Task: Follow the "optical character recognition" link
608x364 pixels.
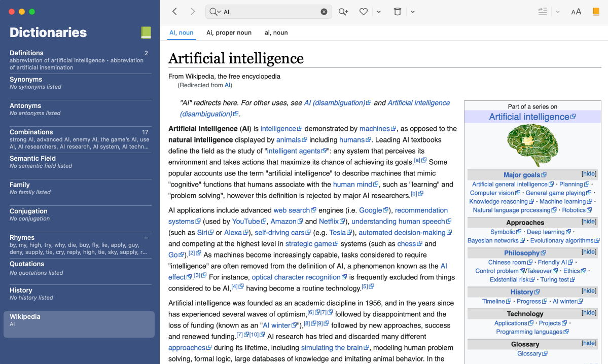Action: 296,277
